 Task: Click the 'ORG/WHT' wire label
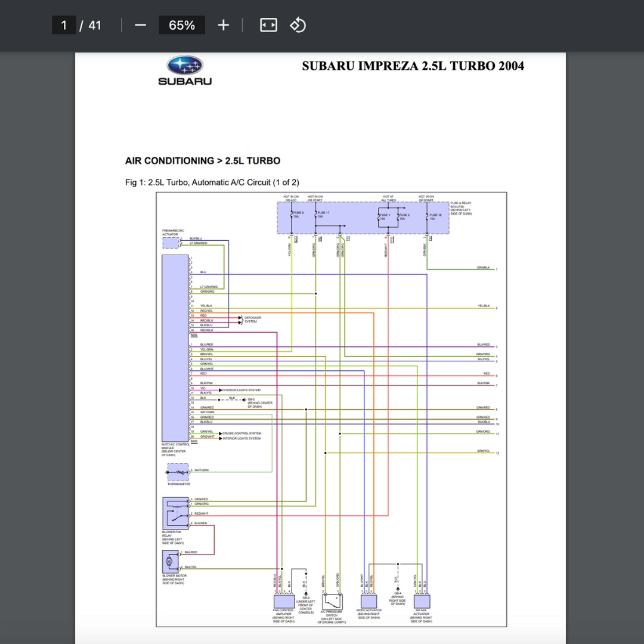pyautogui.click(x=208, y=436)
